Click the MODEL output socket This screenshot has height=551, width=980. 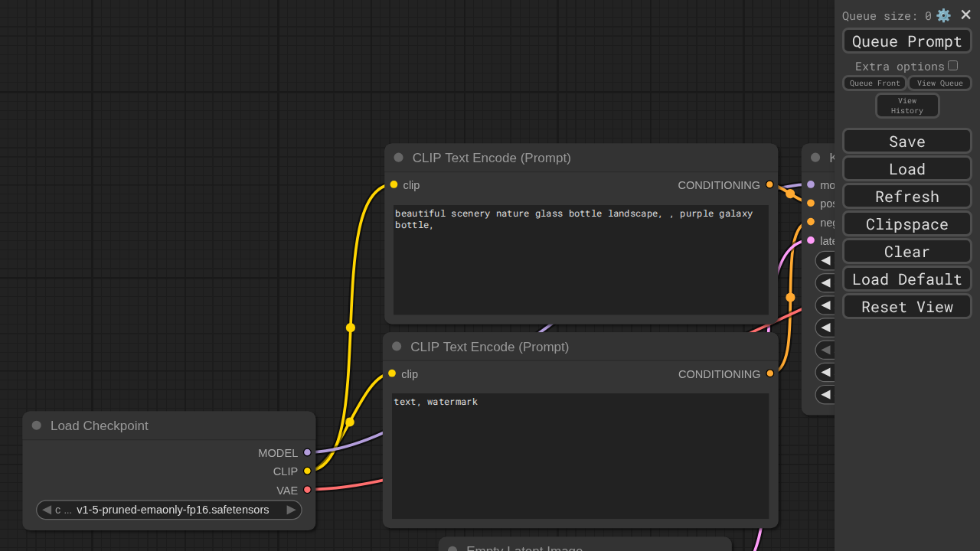coord(307,452)
